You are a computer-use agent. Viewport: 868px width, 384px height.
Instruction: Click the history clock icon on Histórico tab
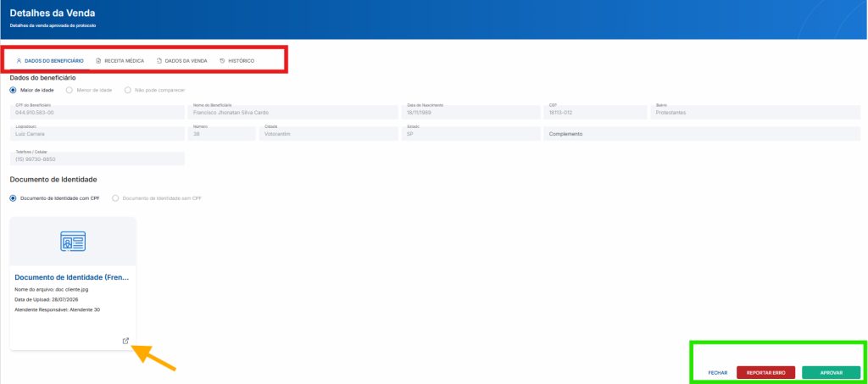pos(223,61)
